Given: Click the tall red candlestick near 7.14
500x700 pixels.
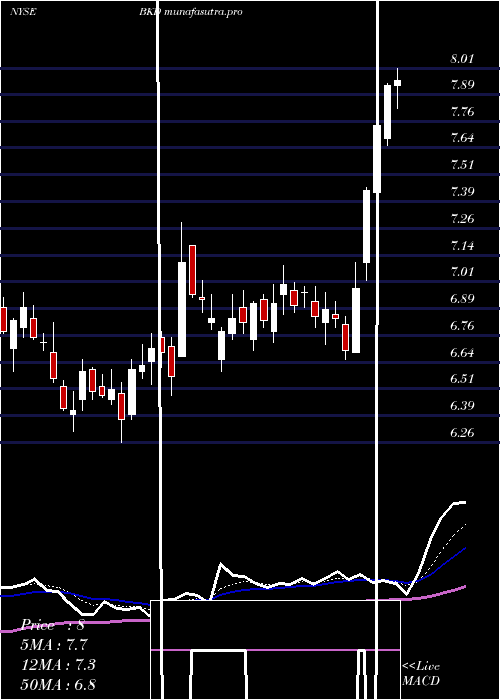Looking at the screenshot, I should click(x=192, y=271).
